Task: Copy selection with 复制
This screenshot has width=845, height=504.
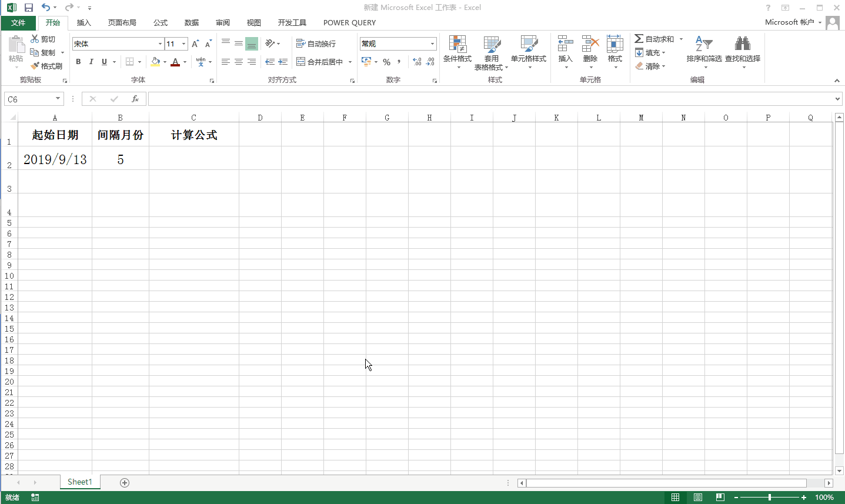Action: [x=43, y=52]
